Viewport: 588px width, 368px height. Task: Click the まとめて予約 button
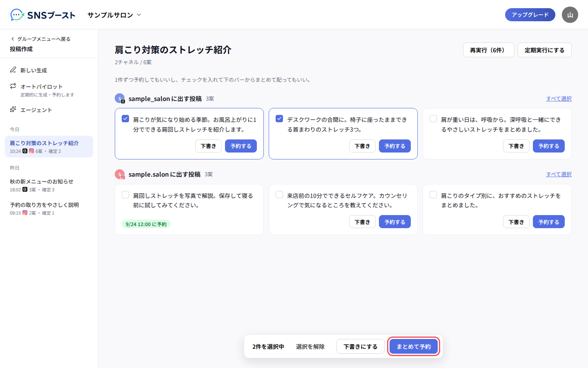point(414,346)
